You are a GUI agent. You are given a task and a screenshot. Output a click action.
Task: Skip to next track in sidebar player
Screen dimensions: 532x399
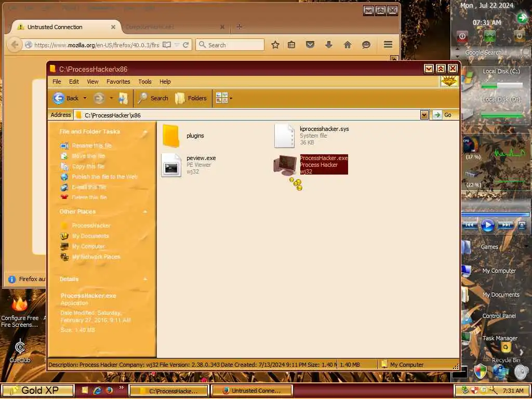[x=506, y=225]
